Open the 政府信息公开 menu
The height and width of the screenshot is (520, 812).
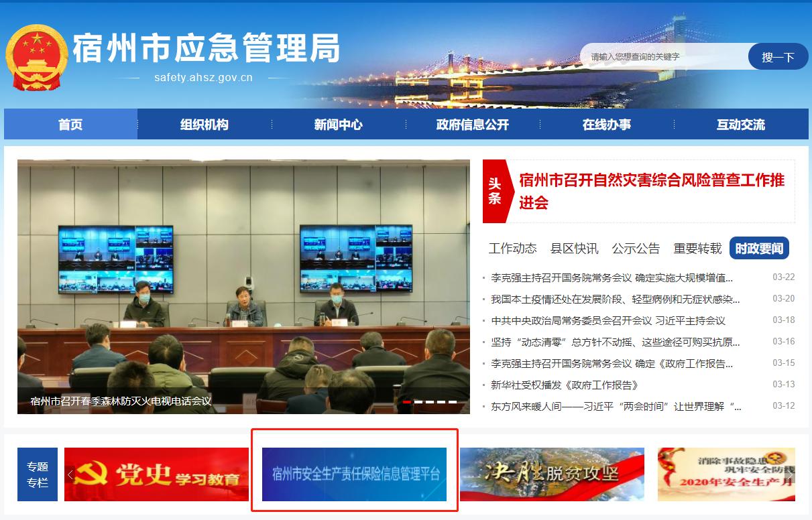coord(471,124)
